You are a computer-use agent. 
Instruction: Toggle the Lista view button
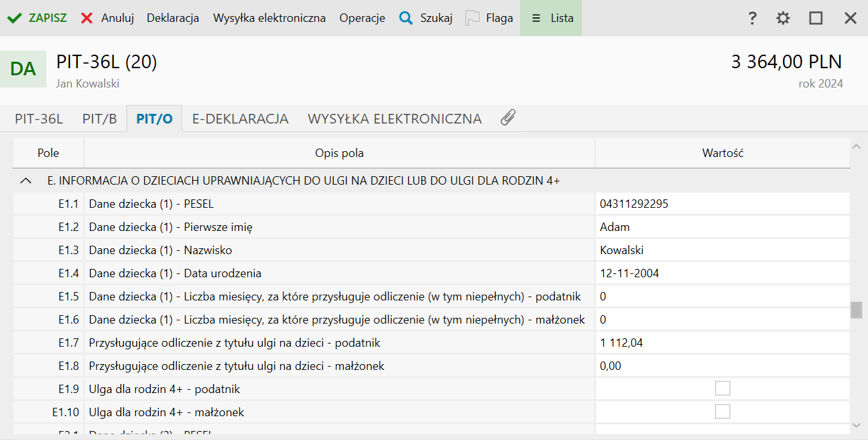[551, 18]
